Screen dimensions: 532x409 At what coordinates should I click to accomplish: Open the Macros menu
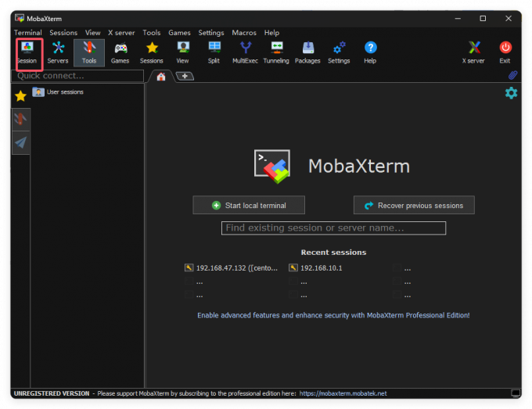click(244, 33)
